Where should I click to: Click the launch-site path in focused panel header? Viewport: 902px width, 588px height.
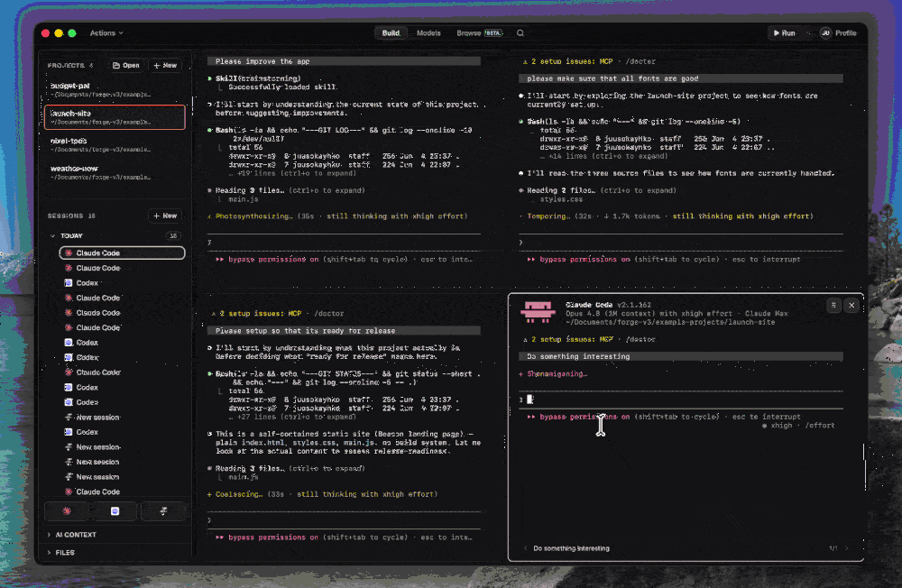point(670,322)
